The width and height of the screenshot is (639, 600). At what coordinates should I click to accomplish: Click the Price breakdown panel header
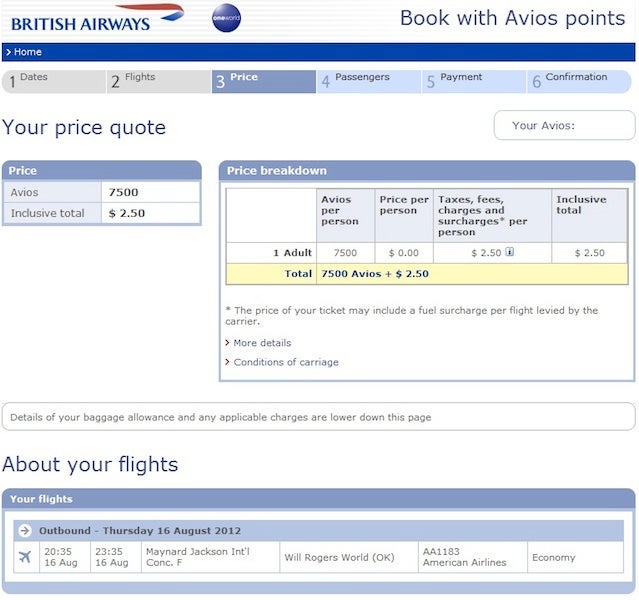coord(426,171)
